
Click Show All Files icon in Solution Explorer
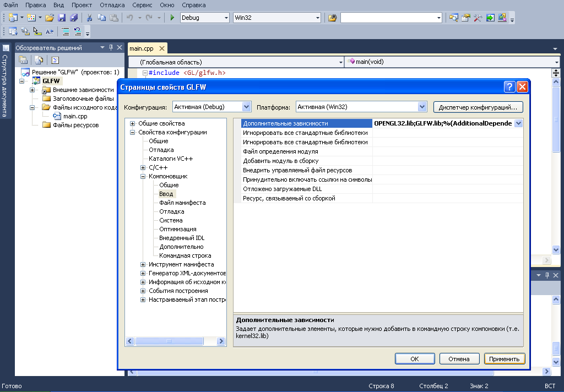(39, 60)
